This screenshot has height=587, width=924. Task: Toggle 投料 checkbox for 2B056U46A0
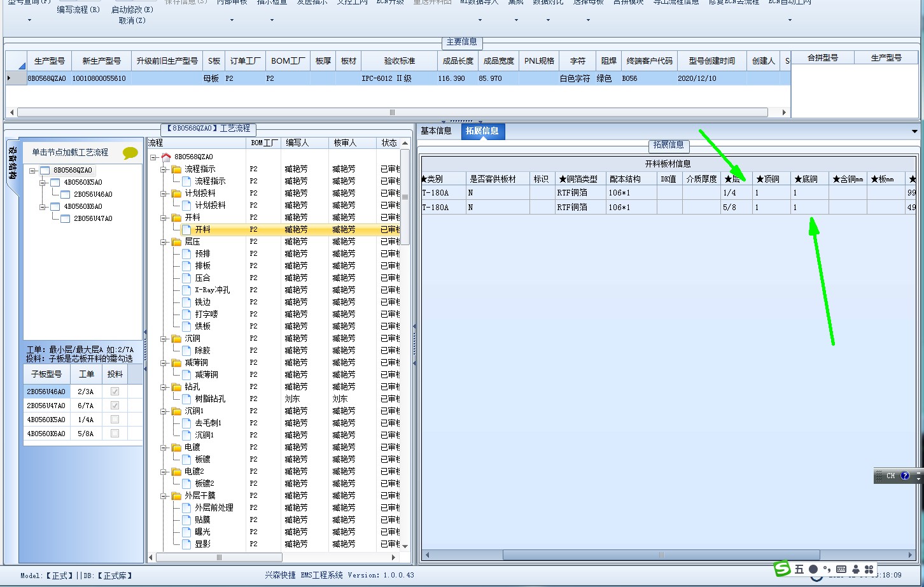(x=115, y=392)
